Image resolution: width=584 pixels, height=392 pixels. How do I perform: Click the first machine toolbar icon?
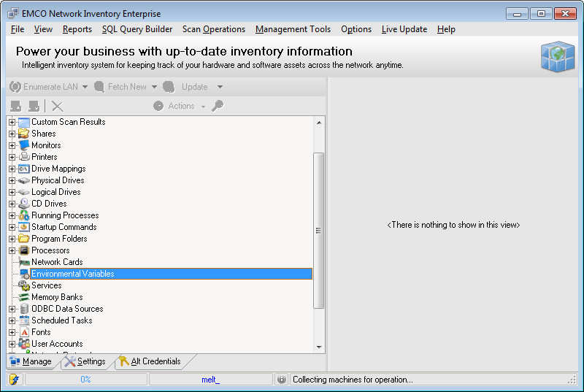coord(15,106)
